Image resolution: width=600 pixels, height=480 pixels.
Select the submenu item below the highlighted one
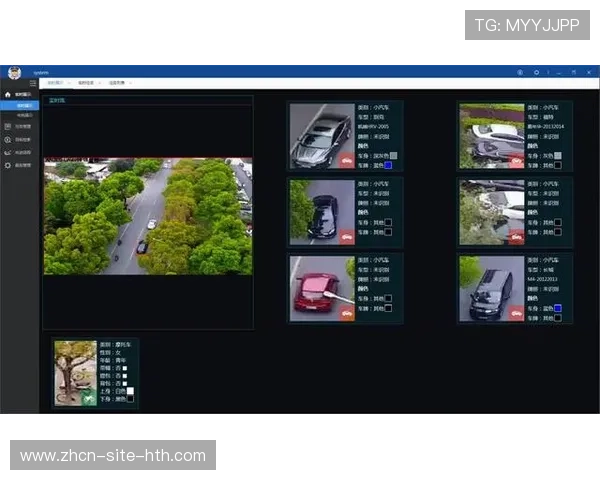tap(24, 115)
